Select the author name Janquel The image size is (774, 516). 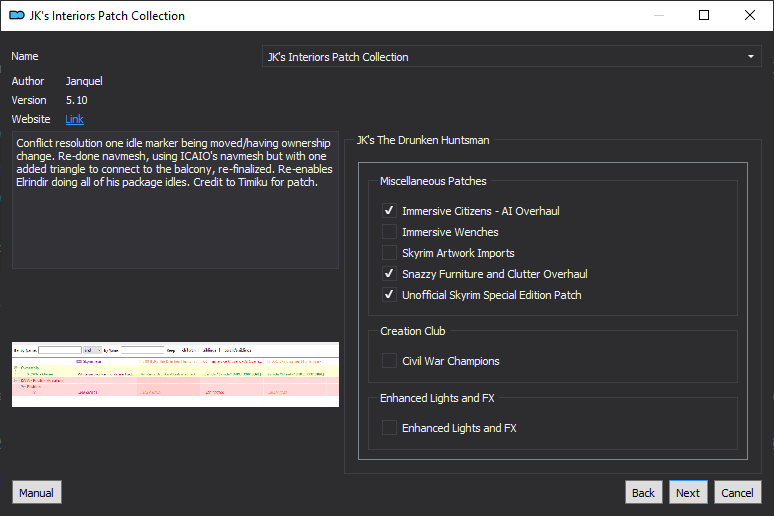84,81
